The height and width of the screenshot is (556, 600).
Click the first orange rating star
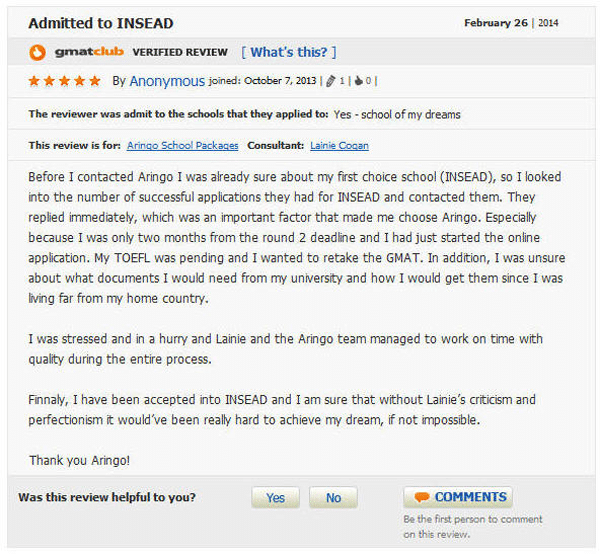click(x=34, y=81)
